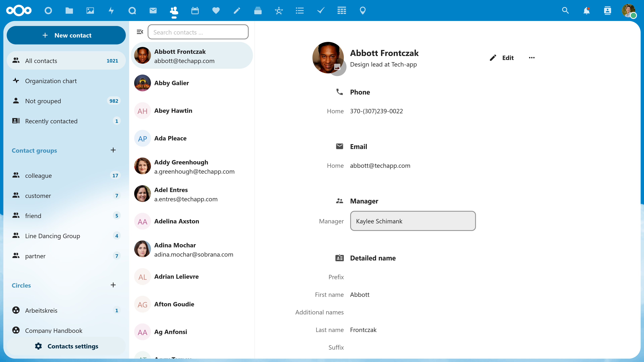
Task: Open the Dashboard app icon
Action: [x=48, y=11]
